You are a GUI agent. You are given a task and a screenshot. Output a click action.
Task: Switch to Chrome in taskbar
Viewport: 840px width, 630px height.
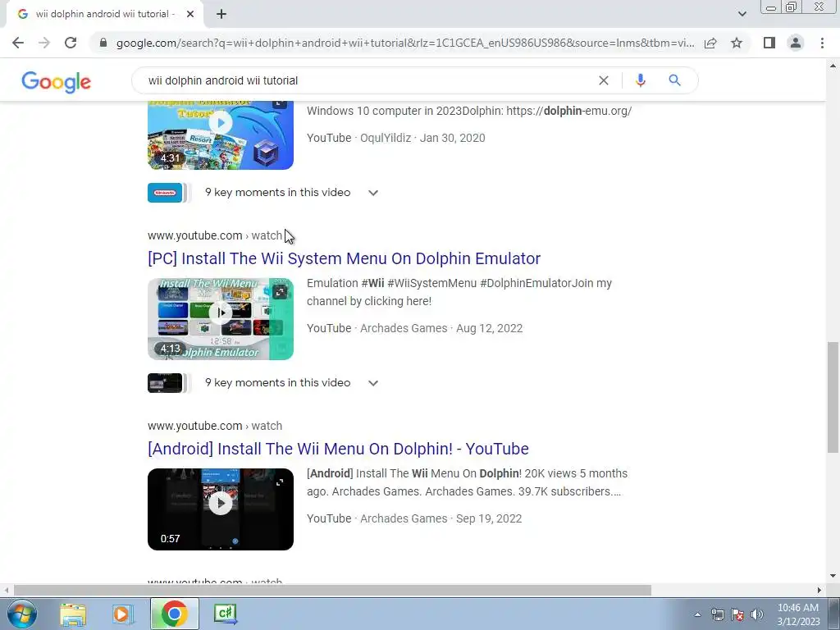click(x=174, y=614)
